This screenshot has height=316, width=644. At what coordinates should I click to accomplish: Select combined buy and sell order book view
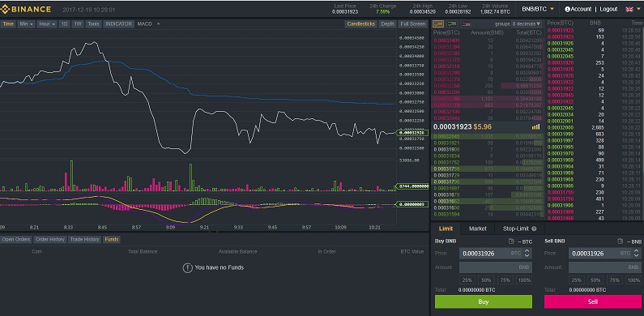coord(438,23)
